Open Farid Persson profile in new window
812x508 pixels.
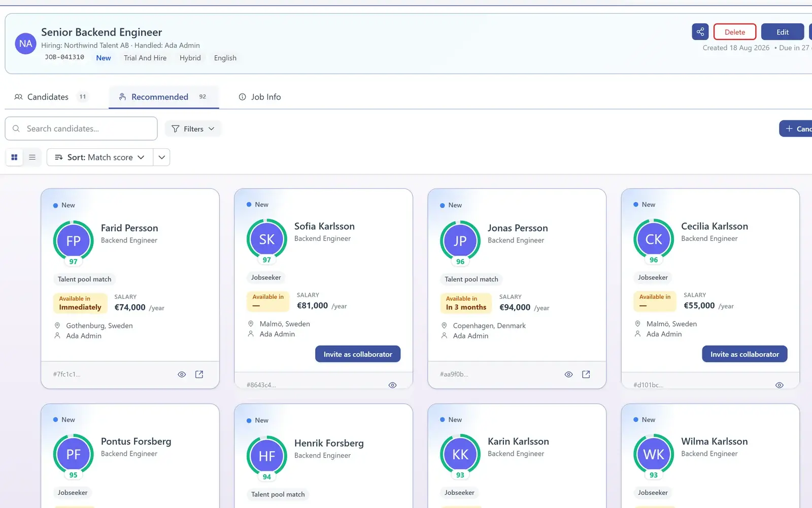click(199, 374)
